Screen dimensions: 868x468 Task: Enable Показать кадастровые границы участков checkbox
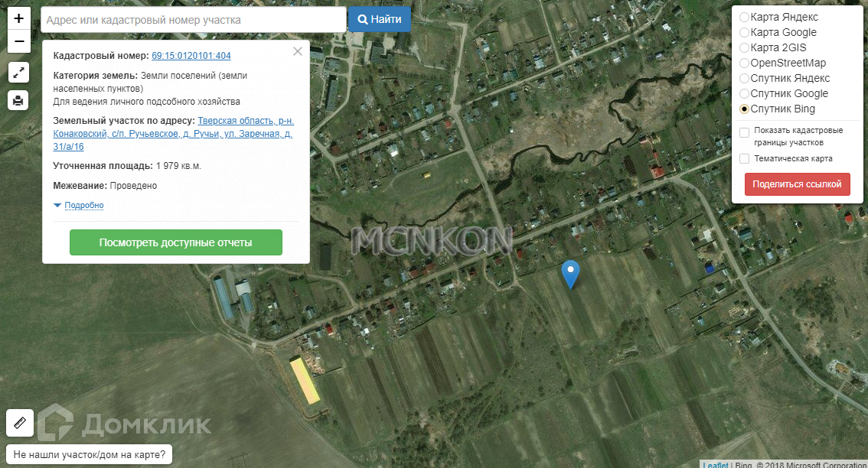click(745, 132)
